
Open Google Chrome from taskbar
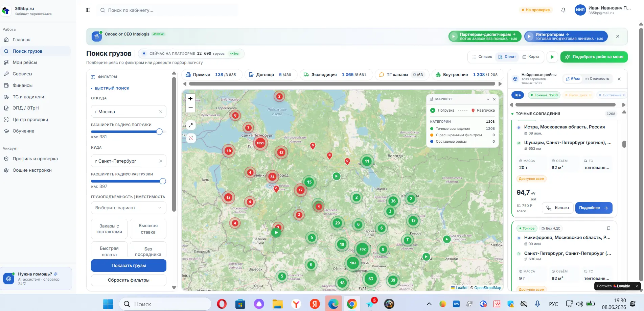[x=352, y=304]
